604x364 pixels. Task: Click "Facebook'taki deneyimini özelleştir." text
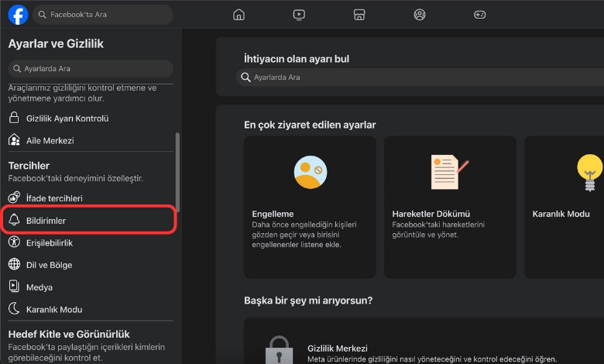click(x=76, y=178)
